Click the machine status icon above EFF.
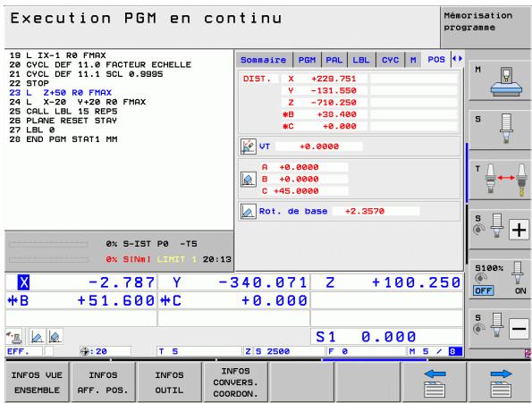This screenshot has height=403, width=532. tap(14, 337)
